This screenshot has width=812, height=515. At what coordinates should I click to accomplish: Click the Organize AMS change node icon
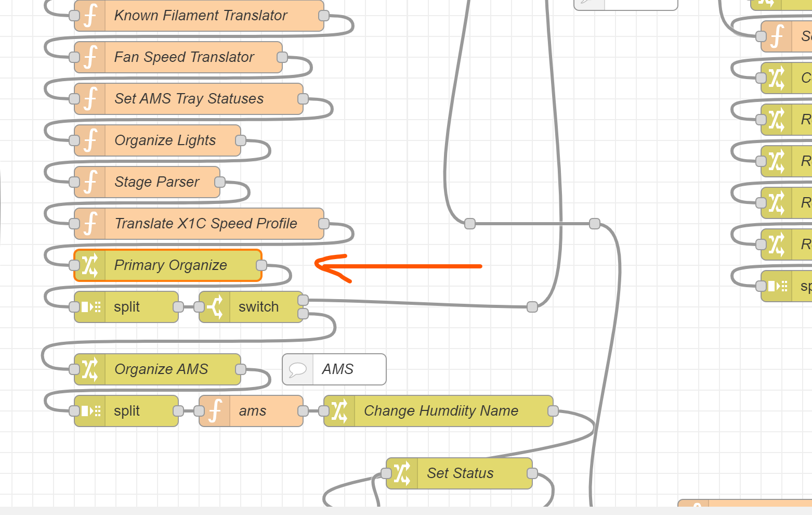(x=90, y=369)
